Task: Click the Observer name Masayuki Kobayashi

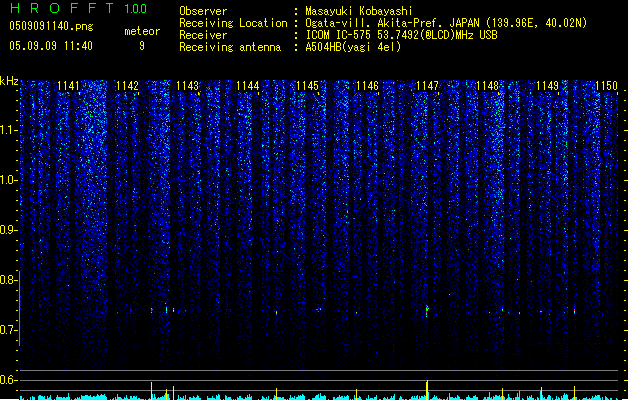Action: [359, 11]
